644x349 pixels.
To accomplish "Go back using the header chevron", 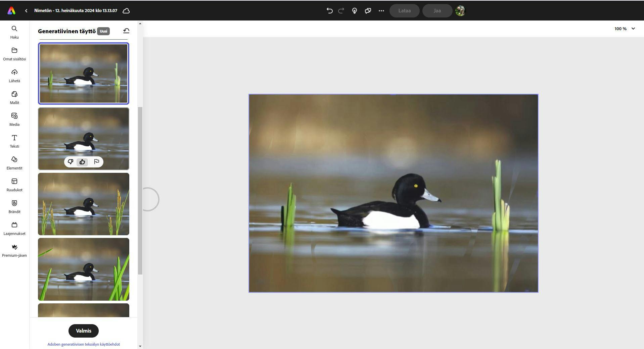I will pos(26,11).
